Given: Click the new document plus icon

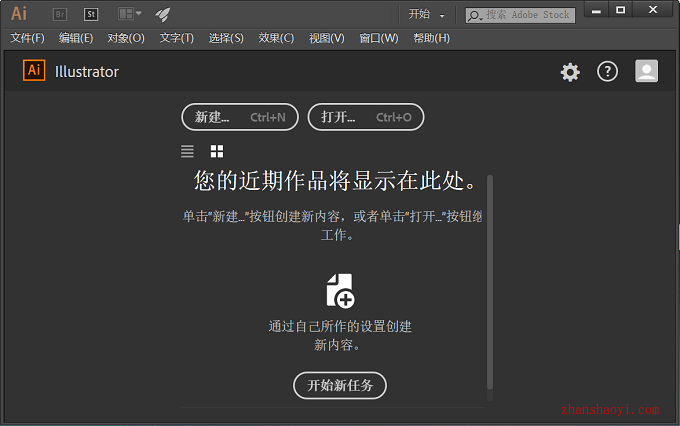Looking at the screenshot, I should (340, 290).
